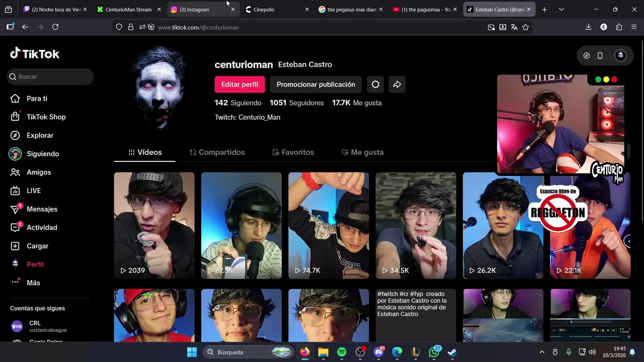Click the Editar perfil button

point(239,84)
